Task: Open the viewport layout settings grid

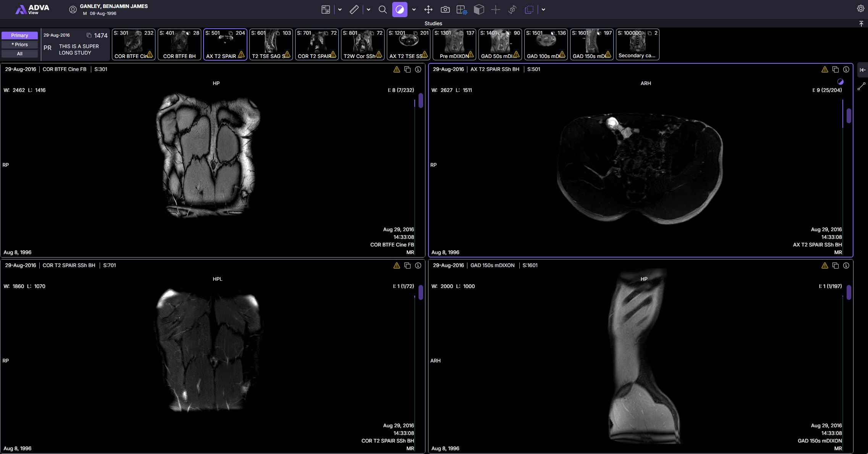Action: tap(462, 10)
